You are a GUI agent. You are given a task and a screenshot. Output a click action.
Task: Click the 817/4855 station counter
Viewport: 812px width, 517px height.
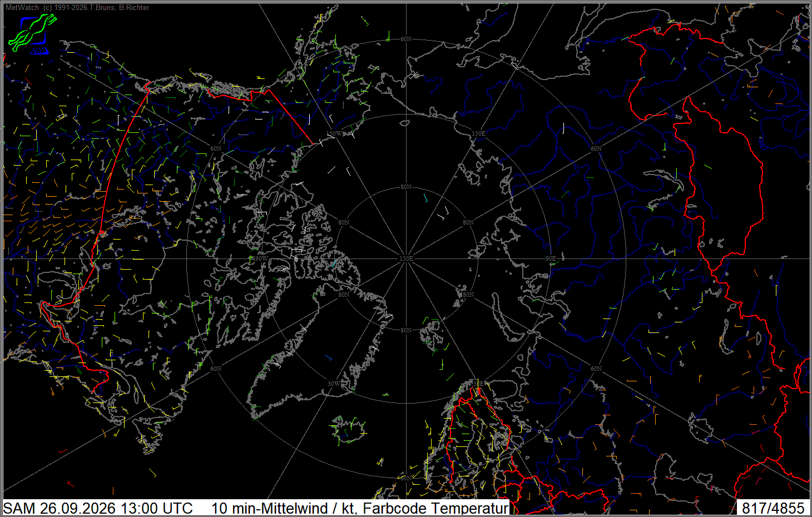click(x=773, y=508)
